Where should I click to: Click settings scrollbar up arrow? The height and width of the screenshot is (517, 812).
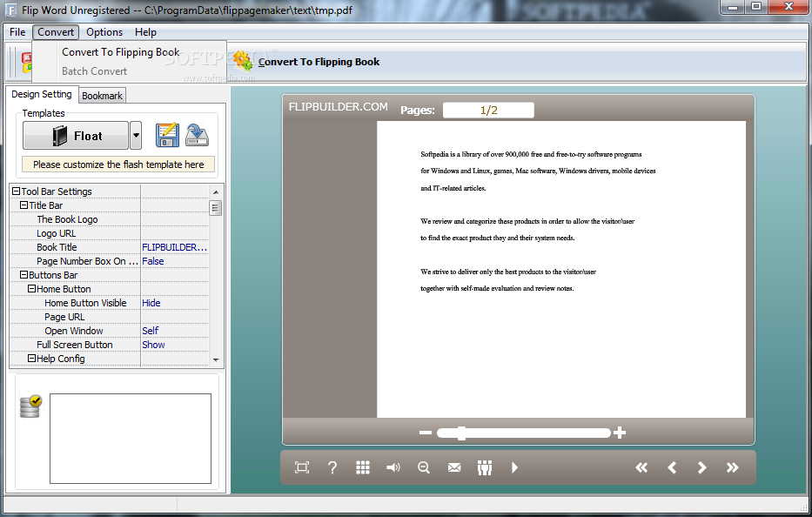point(216,192)
